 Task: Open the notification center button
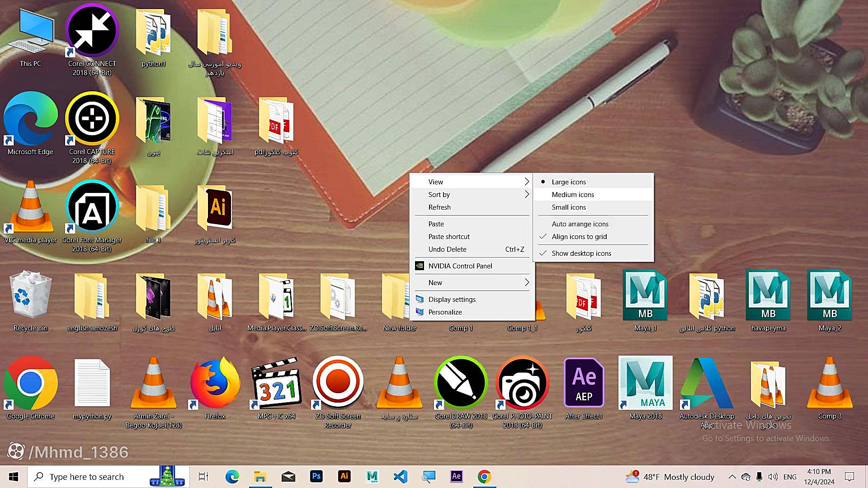[849, 477]
